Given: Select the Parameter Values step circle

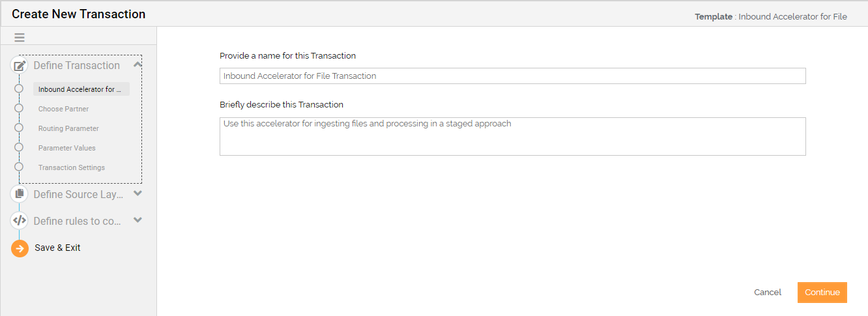Looking at the screenshot, I should point(19,147).
